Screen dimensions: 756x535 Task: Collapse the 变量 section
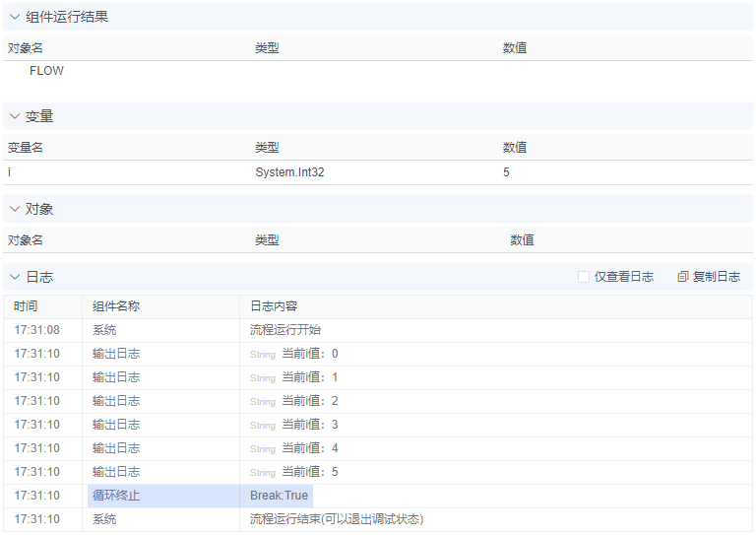click(15, 116)
